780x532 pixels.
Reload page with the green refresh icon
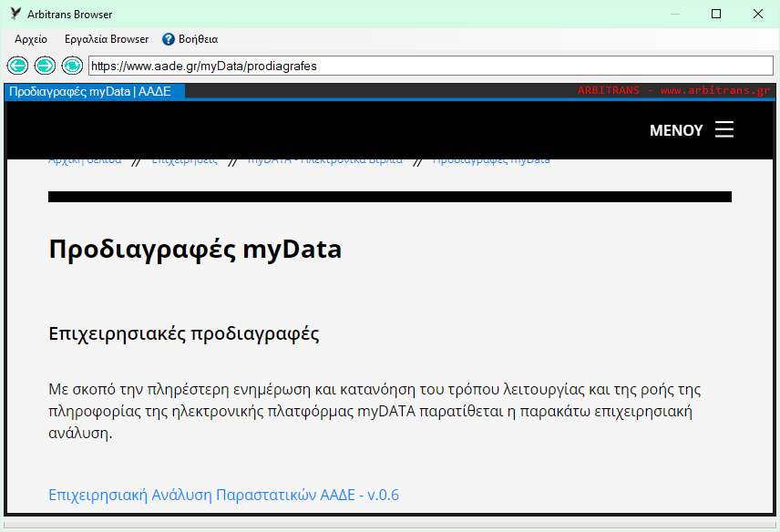point(72,66)
